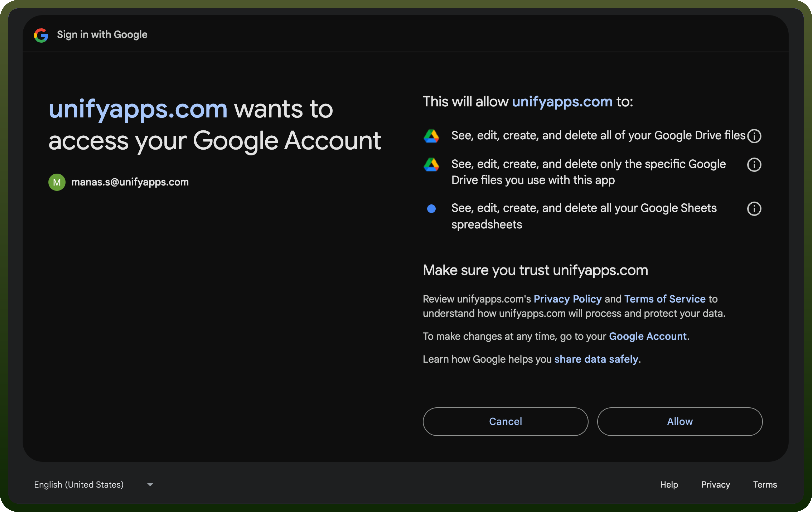Open the share data safely link
This screenshot has height=512, width=812.
[596, 359]
